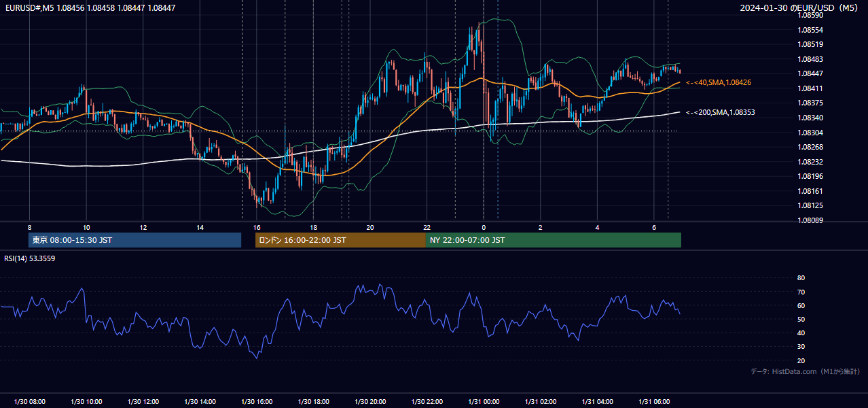Click price level 1.08375 on the axis
868x408 pixels.
(810, 103)
